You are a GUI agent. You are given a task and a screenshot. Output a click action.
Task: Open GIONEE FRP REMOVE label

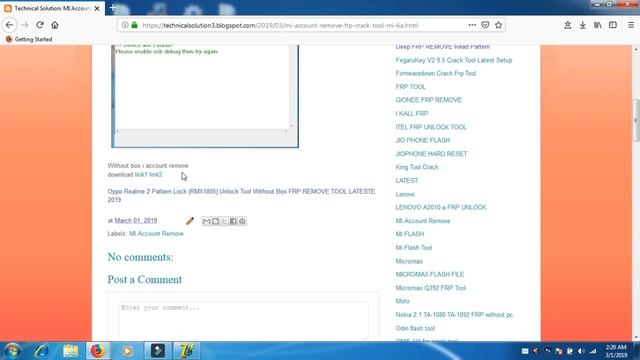pyautogui.click(x=429, y=100)
